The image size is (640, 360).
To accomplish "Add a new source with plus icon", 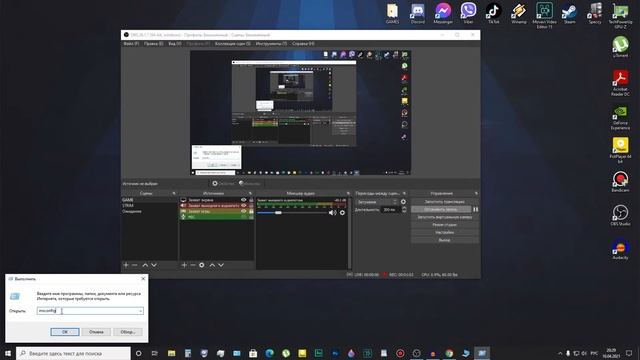I will pos(184,265).
